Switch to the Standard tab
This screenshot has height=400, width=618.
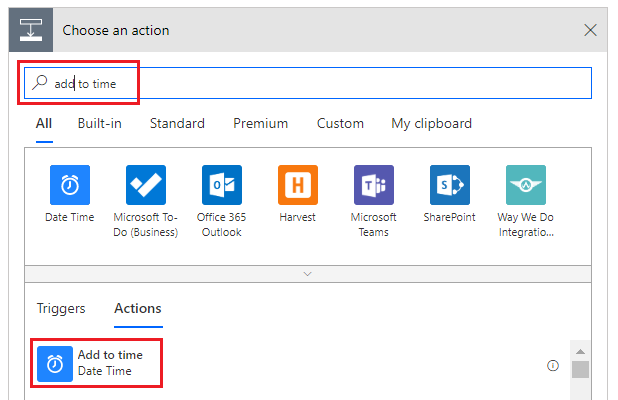tap(177, 124)
